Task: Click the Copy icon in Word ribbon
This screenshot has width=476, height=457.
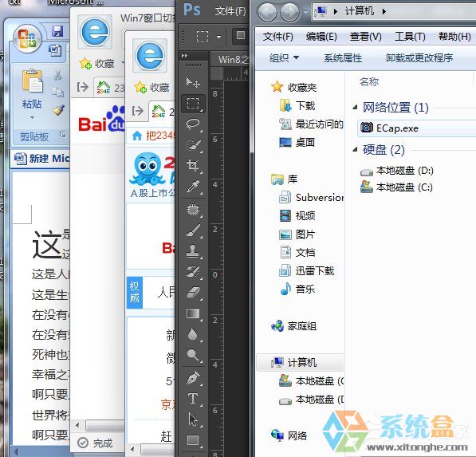Action: 58,92
